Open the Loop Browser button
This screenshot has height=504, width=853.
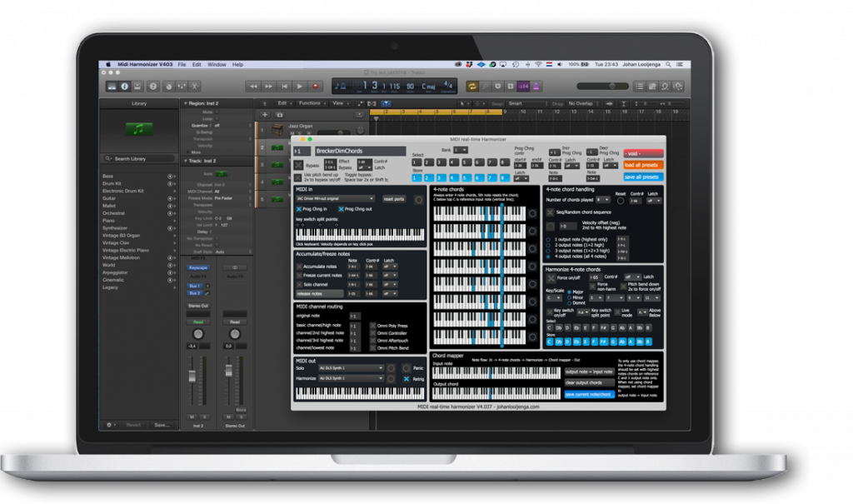(x=665, y=86)
